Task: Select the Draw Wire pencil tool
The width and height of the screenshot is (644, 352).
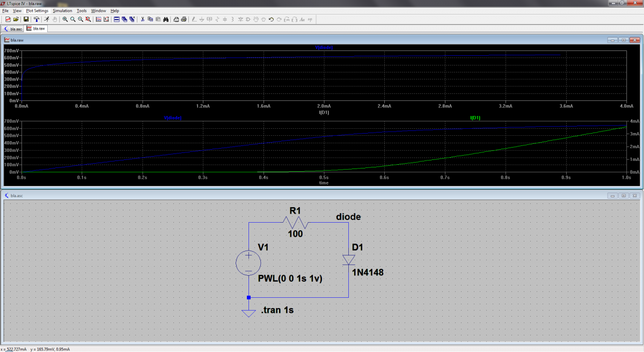Action: 194,19
